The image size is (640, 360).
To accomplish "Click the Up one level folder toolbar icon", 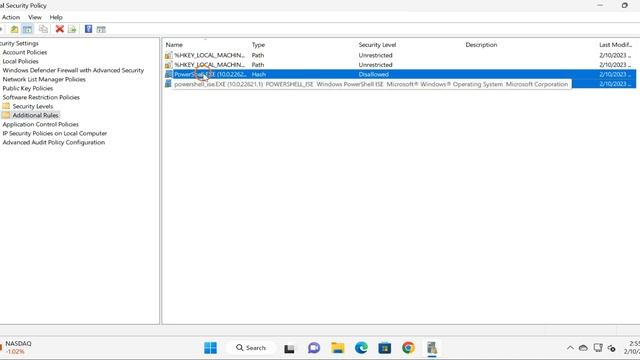I will tap(14, 29).
